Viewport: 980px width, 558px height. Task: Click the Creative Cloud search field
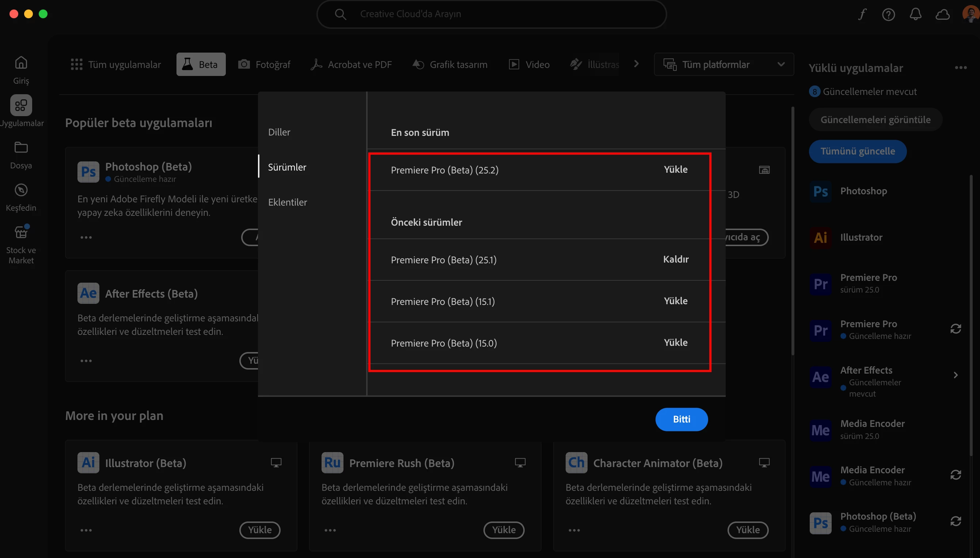(491, 14)
